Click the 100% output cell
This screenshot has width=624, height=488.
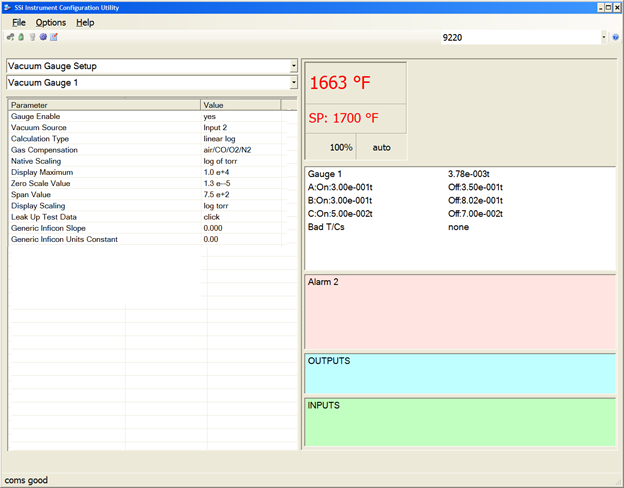(x=341, y=147)
